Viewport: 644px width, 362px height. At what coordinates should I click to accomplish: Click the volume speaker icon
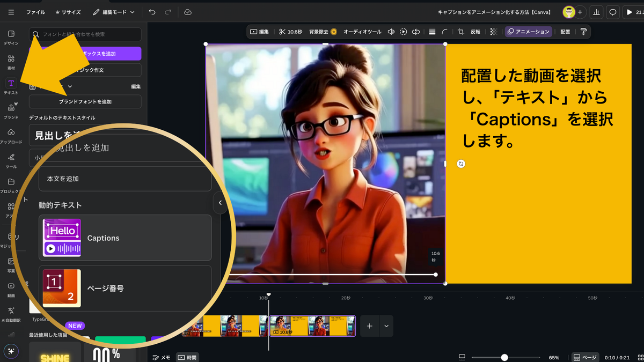(x=391, y=32)
